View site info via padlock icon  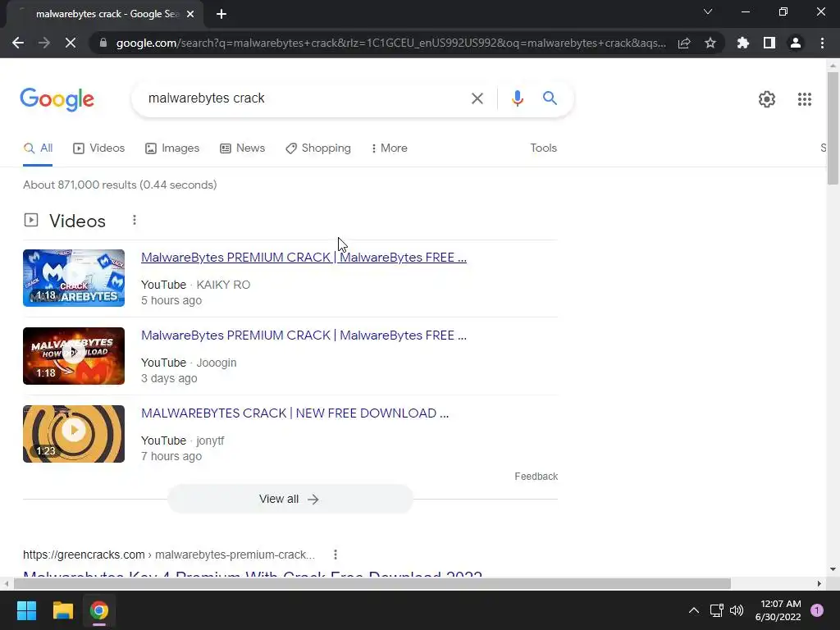(x=103, y=43)
